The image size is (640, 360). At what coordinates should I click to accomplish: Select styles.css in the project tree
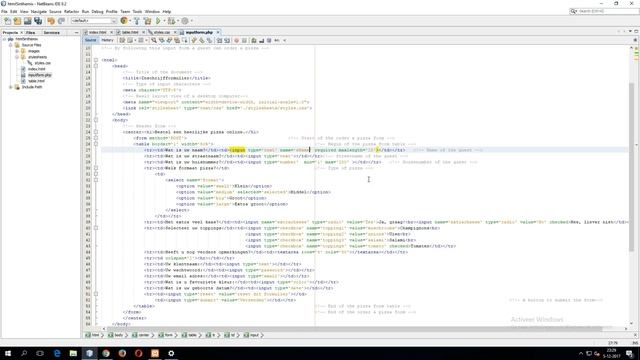(x=42, y=63)
